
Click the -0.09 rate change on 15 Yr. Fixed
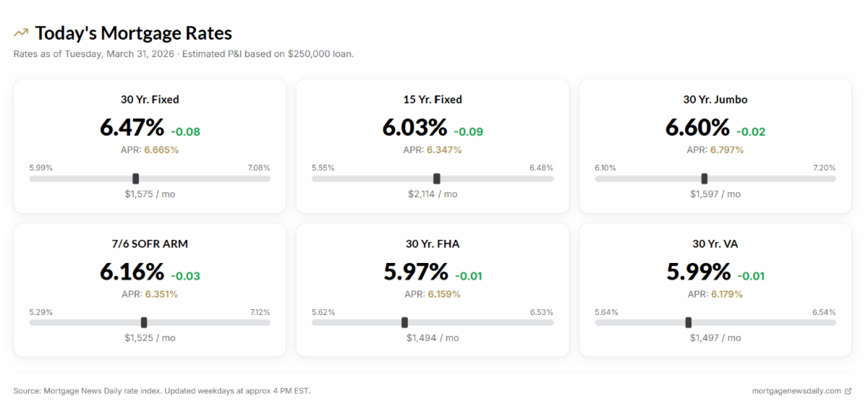[469, 131]
